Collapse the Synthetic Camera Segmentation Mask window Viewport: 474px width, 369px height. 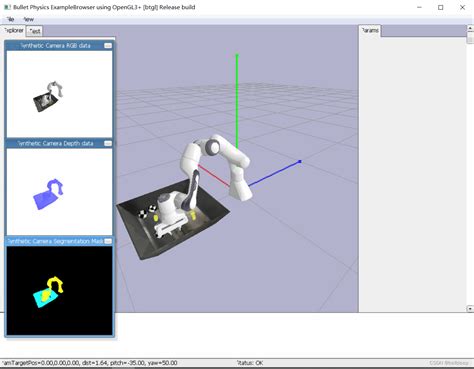(108, 241)
